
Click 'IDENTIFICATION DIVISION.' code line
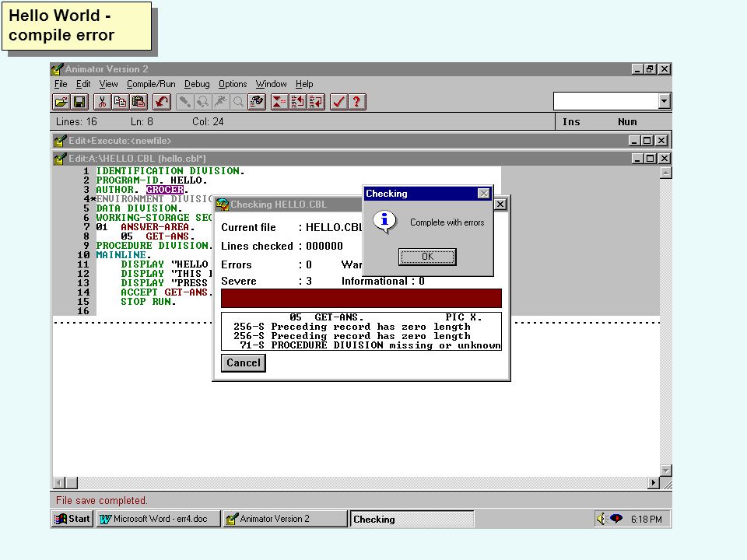pos(170,171)
